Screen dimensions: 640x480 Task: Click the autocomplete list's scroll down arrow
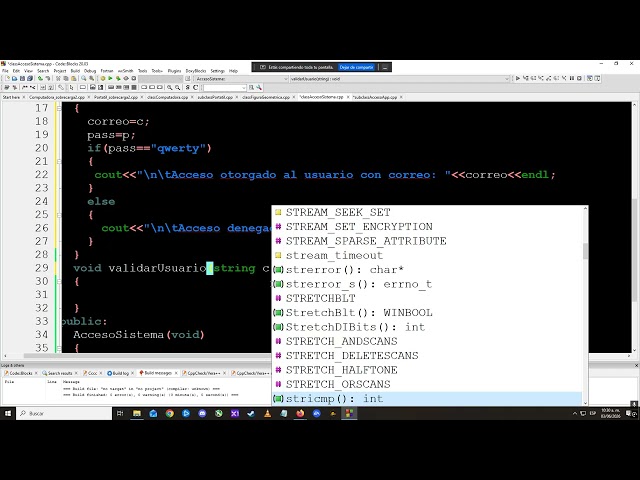coord(585,403)
